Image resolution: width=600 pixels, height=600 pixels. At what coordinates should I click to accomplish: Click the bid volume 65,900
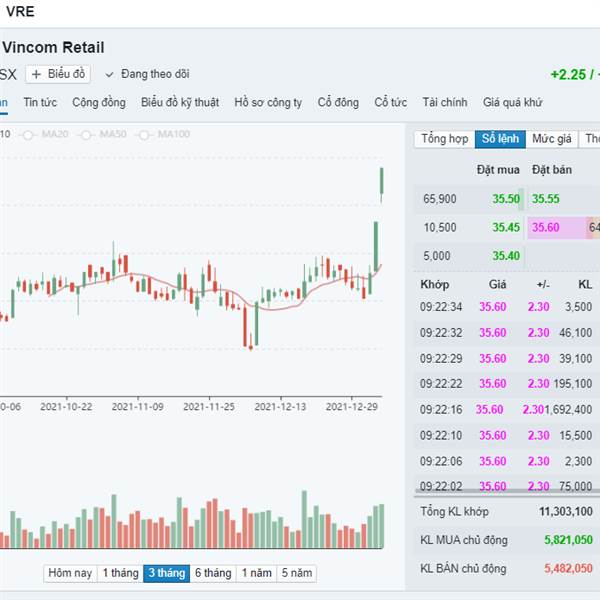pyautogui.click(x=440, y=199)
